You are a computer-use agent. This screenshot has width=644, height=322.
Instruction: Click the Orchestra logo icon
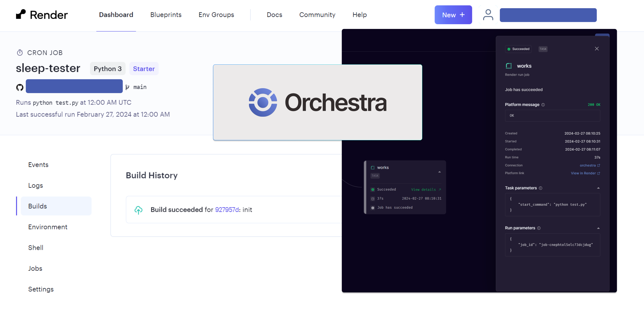263,102
